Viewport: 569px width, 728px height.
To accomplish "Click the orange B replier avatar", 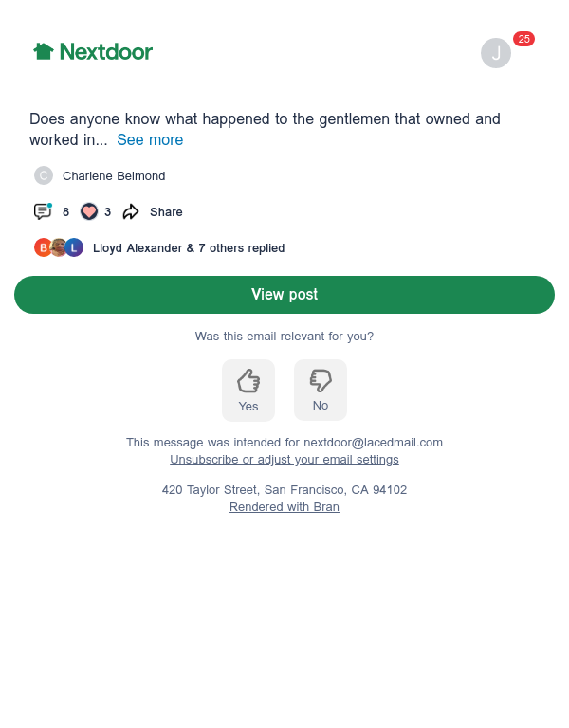I will 43,247.
